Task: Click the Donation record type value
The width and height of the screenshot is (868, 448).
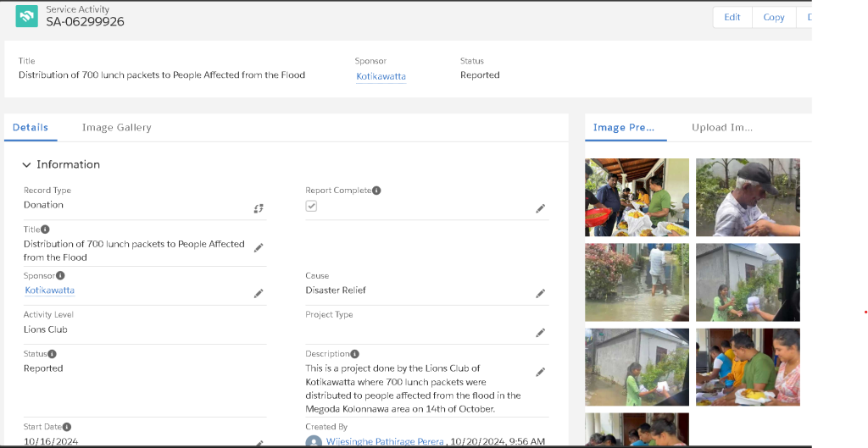Action: pyautogui.click(x=43, y=205)
